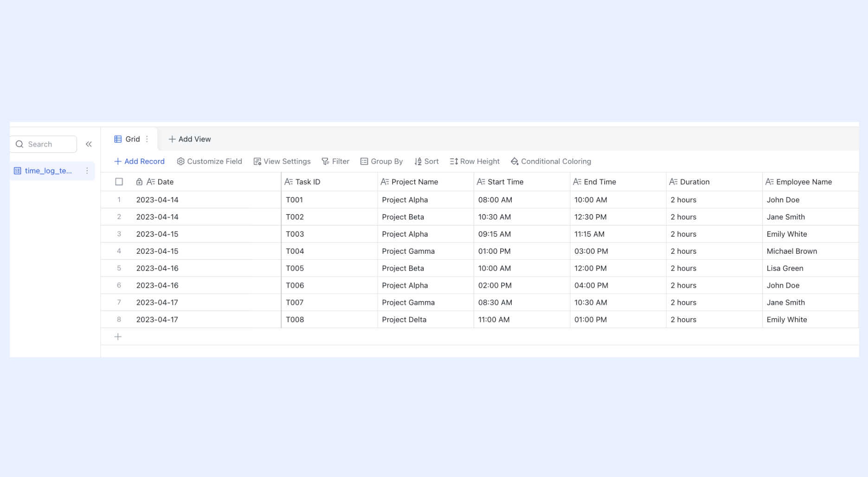Select row number 1

coord(119,200)
